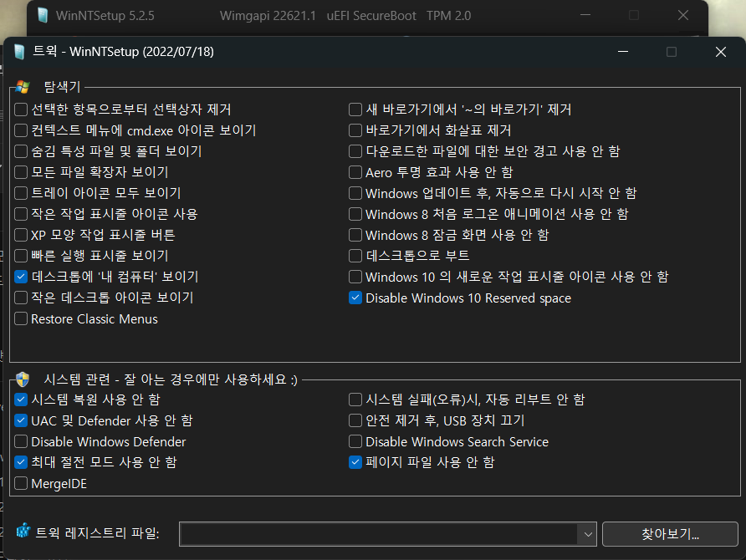Viewport: 746px width, 560px height.
Task: Click the WinNTSetup 5.2.5 background window icon
Action: click(43, 15)
